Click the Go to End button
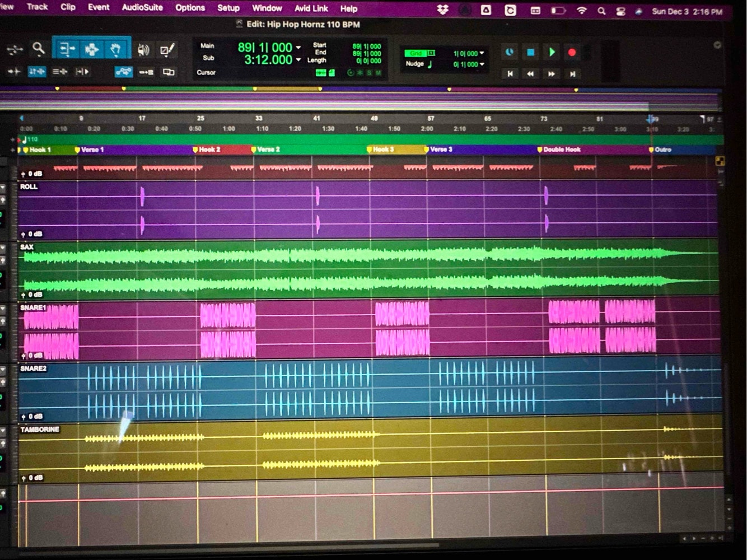The height and width of the screenshot is (560, 747). (x=572, y=73)
